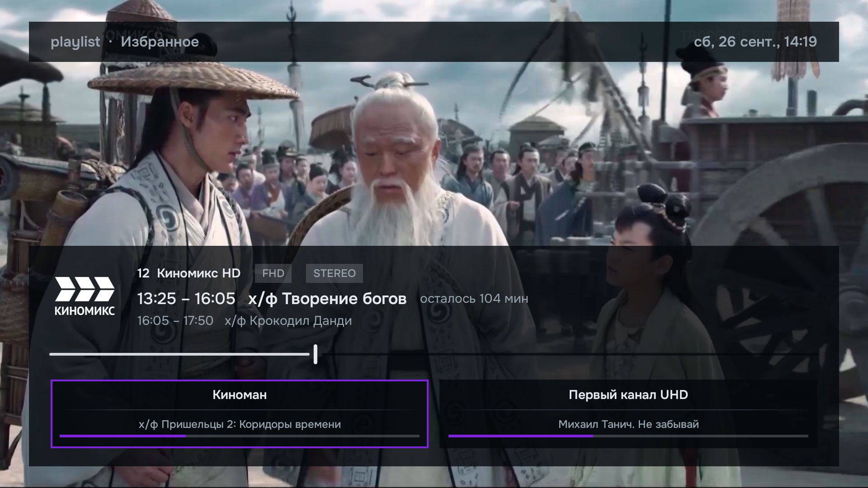Click х/ф Пришельцы 2: Коридоры времени title
Image resolution: width=868 pixels, height=488 pixels.
(x=240, y=424)
